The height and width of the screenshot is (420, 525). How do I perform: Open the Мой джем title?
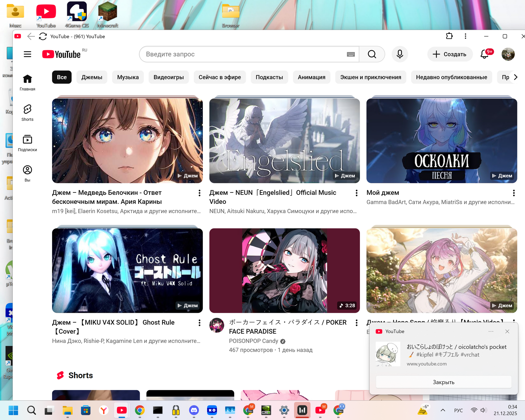click(x=383, y=193)
